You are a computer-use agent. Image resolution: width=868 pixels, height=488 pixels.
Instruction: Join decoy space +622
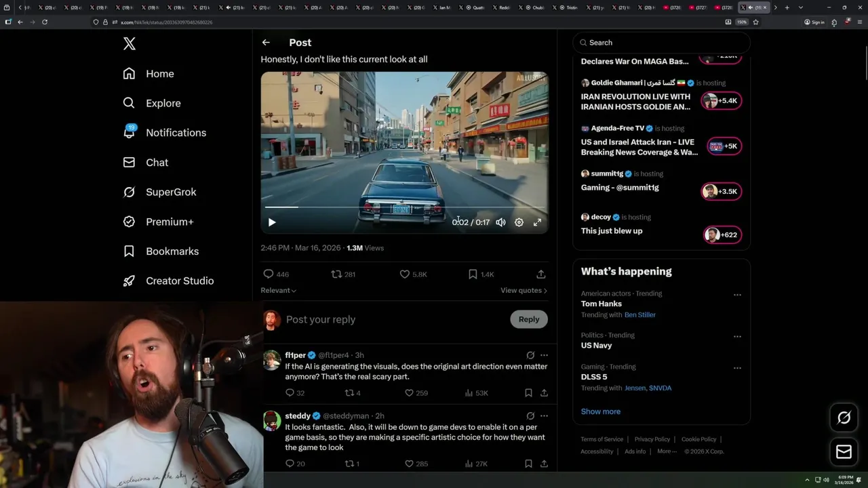tap(723, 235)
